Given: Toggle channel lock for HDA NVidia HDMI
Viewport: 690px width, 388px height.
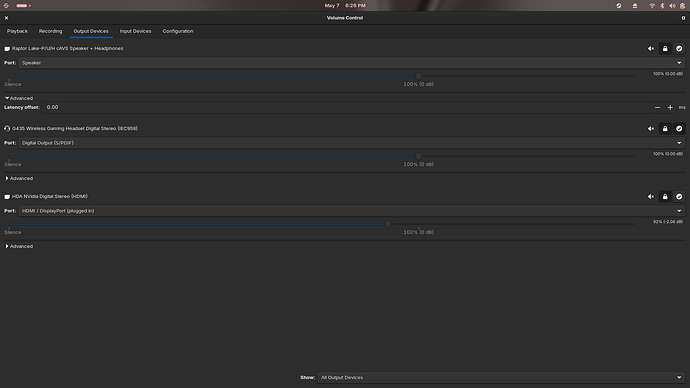Looking at the screenshot, I should (x=665, y=197).
